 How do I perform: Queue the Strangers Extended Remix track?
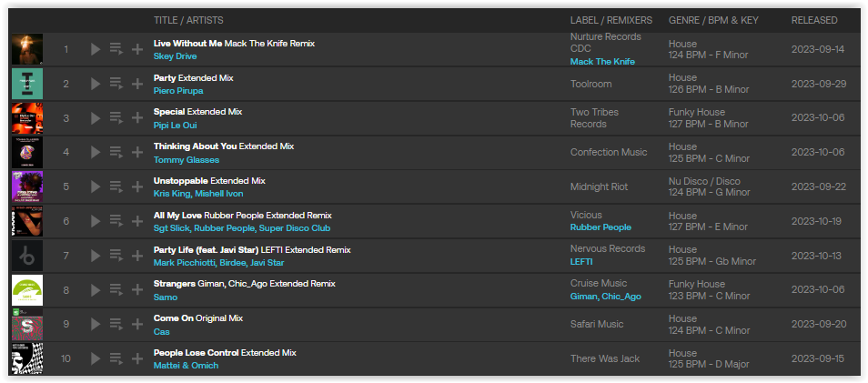tap(116, 290)
